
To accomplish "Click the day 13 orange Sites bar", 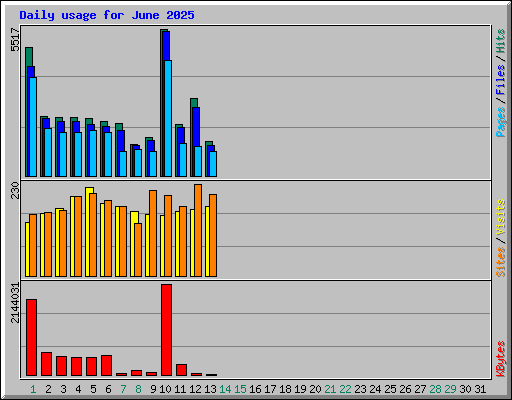I will (x=213, y=235).
